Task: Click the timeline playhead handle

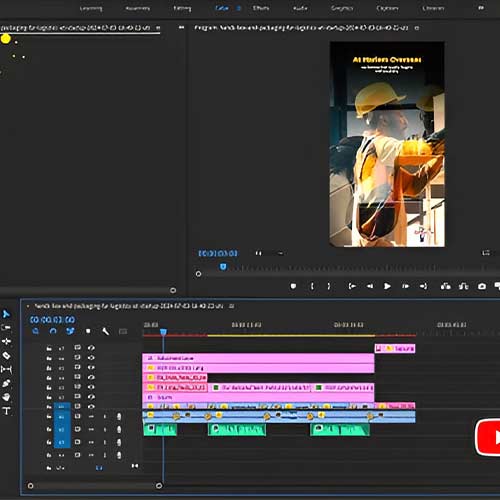Action: coord(163,332)
